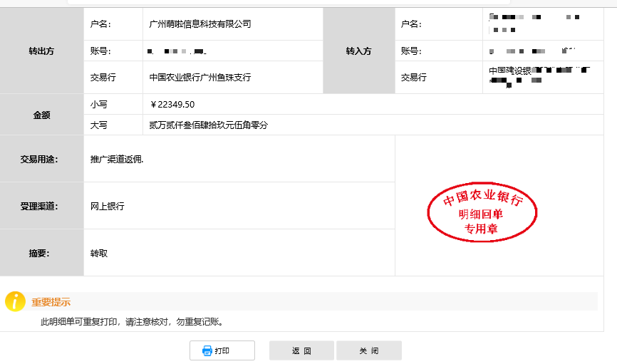617x364 pixels.
Task: Click the 交易用途 label cell
Action: pos(42,159)
